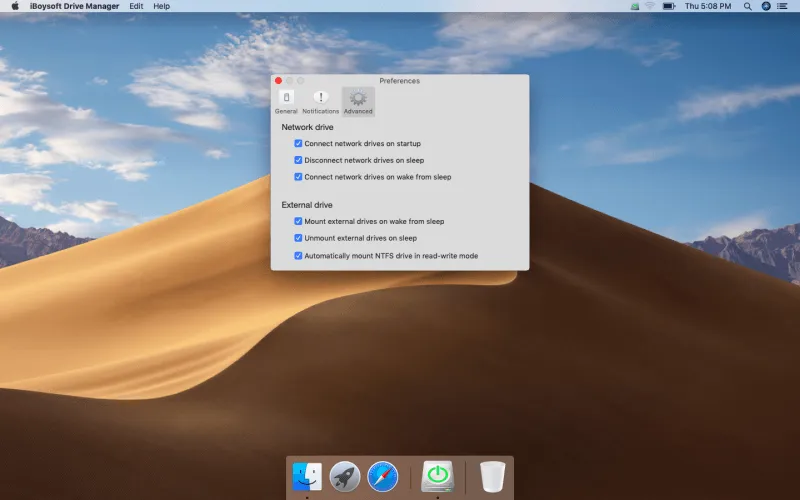The width and height of the screenshot is (800, 500).
Task: Open the Help menu
Action: tap(162, 6)
